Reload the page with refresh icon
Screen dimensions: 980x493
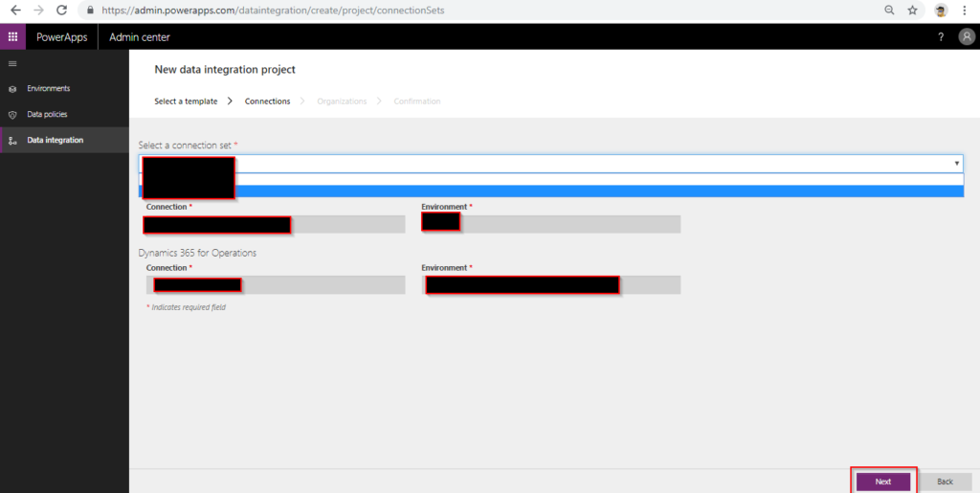point(62,11)
